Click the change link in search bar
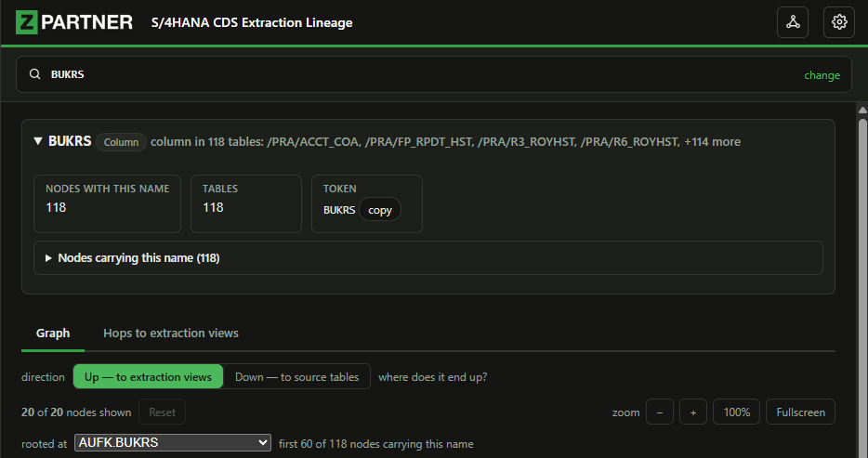 822,74
